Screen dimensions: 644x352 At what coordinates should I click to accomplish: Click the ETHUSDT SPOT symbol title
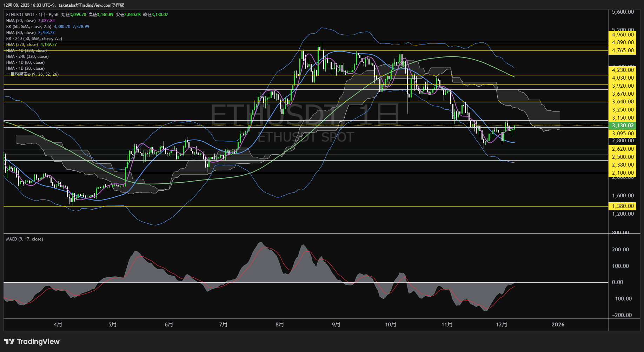pos(20,15)
